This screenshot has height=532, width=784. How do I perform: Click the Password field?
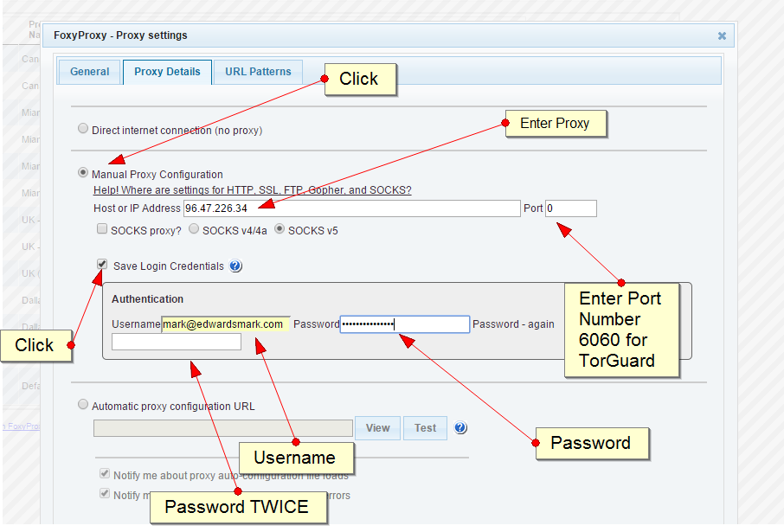coord(405,324)
